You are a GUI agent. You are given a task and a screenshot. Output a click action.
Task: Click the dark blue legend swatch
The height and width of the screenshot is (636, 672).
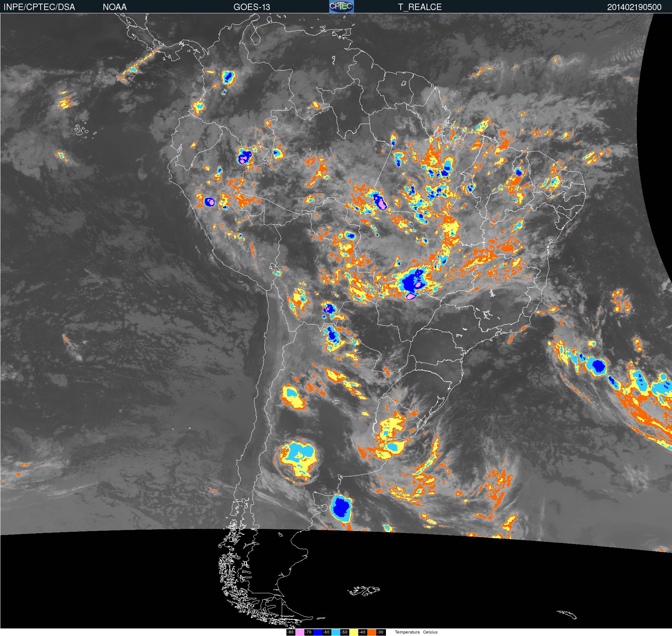(x=318, y=632)
